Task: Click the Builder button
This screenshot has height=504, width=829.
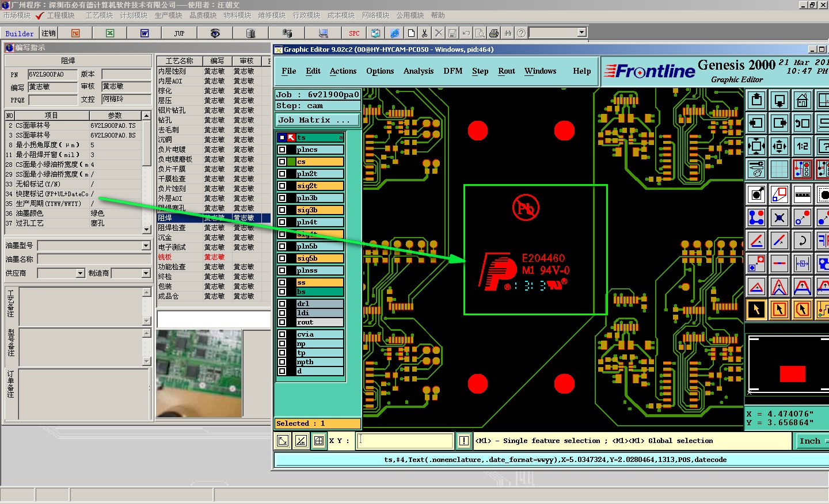Action: click(x=20, y=33)
